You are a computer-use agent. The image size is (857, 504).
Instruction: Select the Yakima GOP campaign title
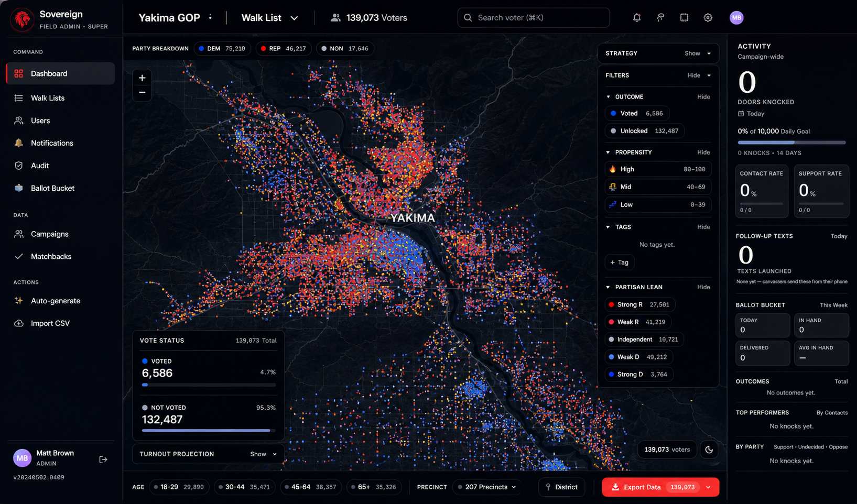pos(169,18)
